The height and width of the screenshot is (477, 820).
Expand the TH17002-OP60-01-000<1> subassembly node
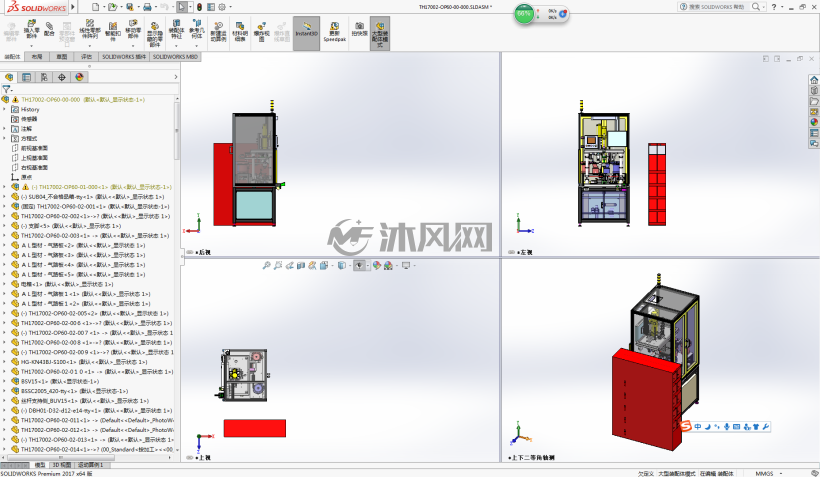pos(5,187)
